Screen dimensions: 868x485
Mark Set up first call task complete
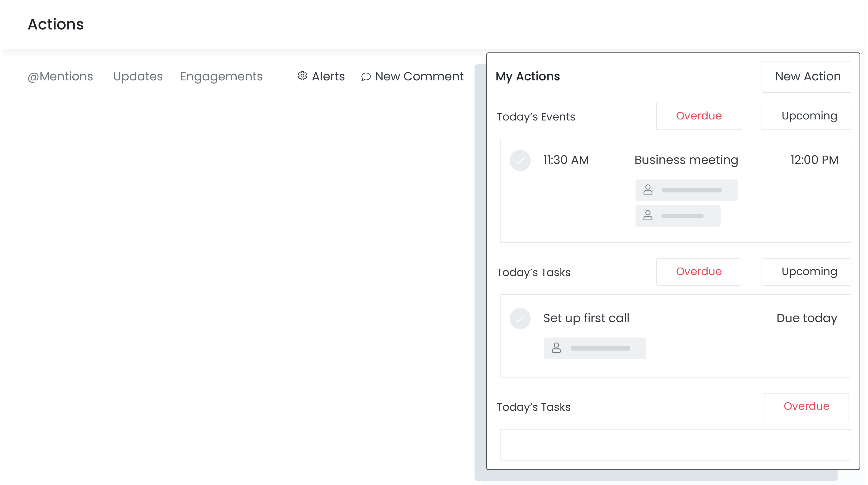tap(520, 318)
